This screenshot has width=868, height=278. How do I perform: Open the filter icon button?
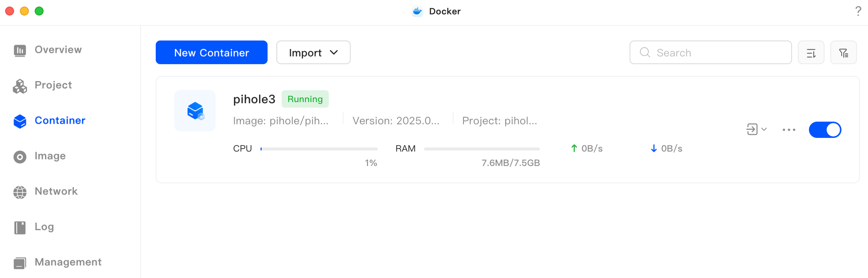(x=843, y=52)
